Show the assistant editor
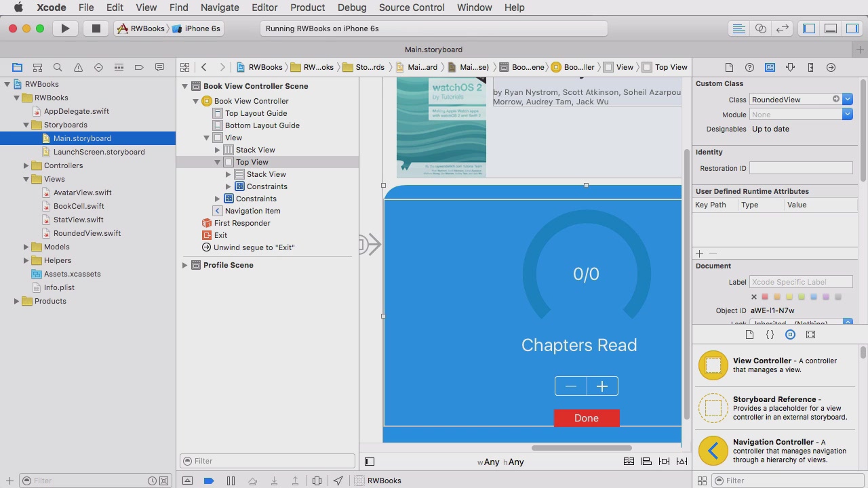Viewport: 868px width, 488px height. (761, 28)
